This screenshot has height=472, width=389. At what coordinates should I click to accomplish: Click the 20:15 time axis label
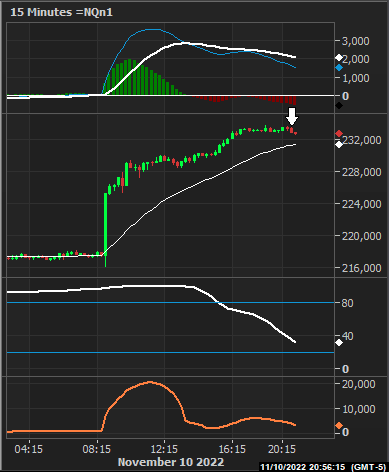(282, 449)
